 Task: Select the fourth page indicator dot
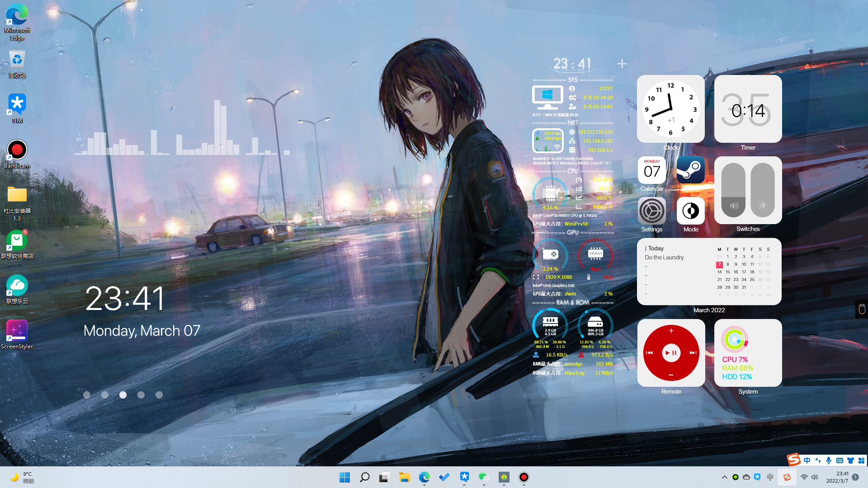tap(141, 395)
